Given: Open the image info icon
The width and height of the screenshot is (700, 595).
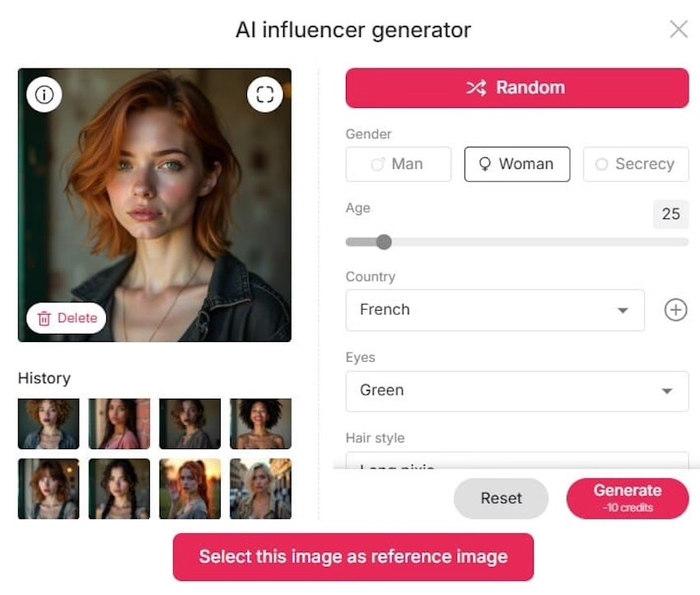Looking at the screenshot, I should point(44,94).
